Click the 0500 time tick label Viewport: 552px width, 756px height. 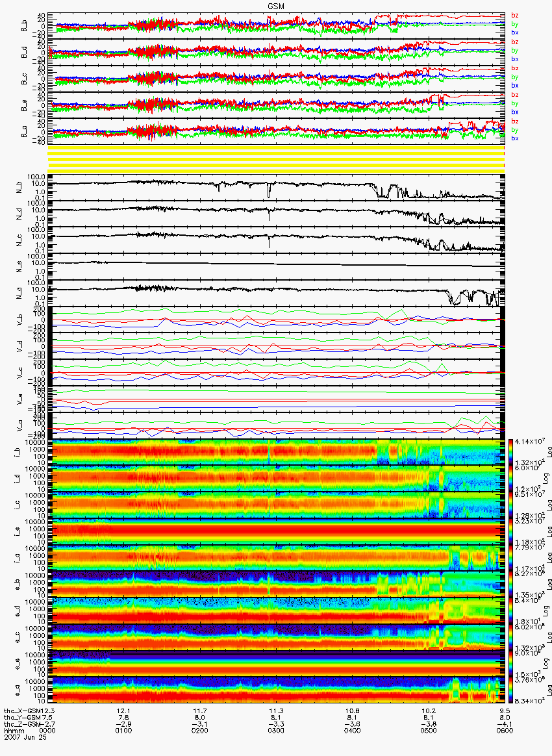(x=429, y=731)
